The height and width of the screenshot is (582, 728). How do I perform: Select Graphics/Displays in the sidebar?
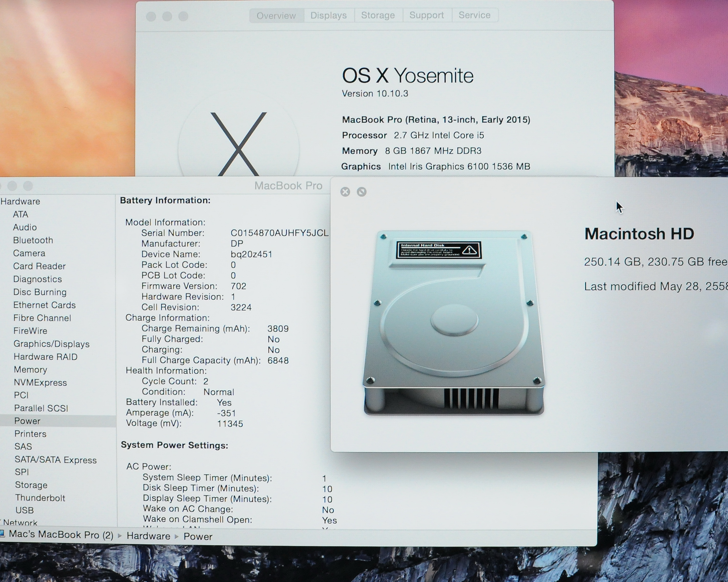click(x=51, y=344)
